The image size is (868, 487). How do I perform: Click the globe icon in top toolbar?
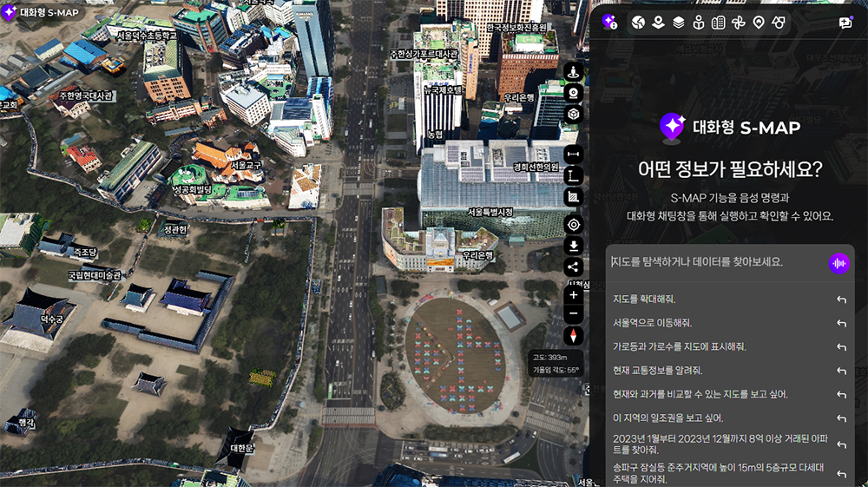(639, 23)
